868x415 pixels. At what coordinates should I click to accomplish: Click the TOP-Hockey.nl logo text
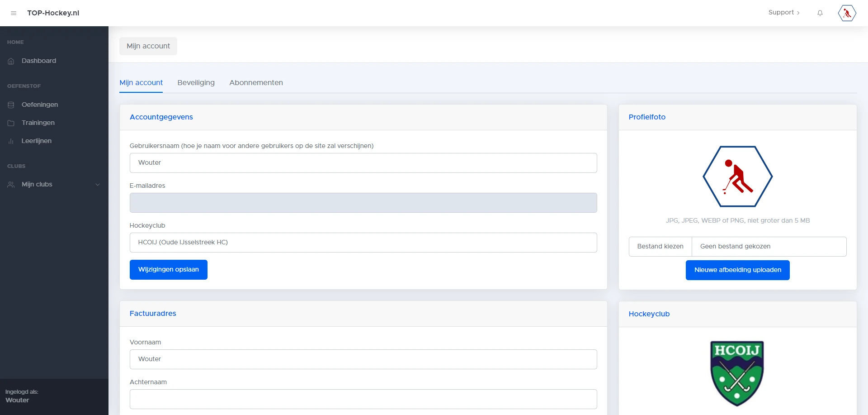(x=53, y=13)
